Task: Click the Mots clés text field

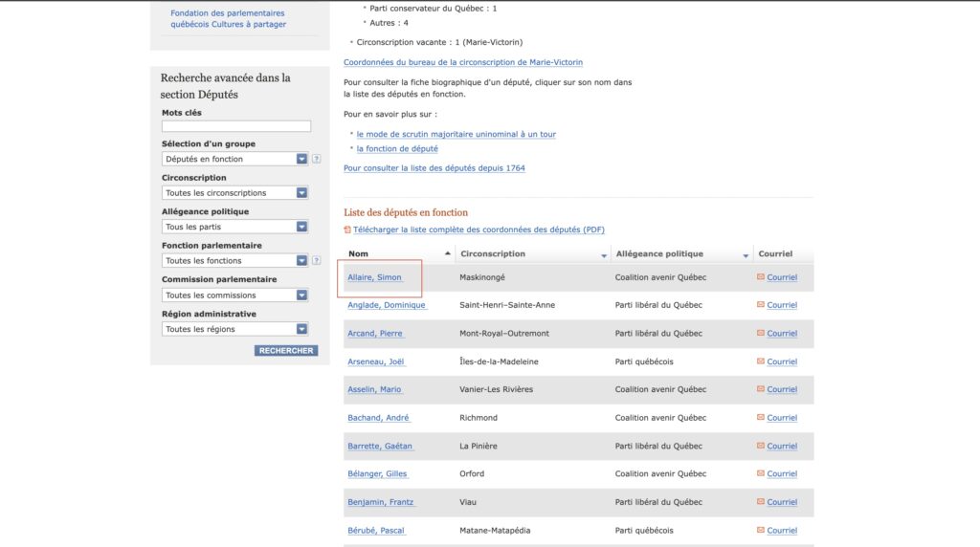Action: tap(236, 126)
